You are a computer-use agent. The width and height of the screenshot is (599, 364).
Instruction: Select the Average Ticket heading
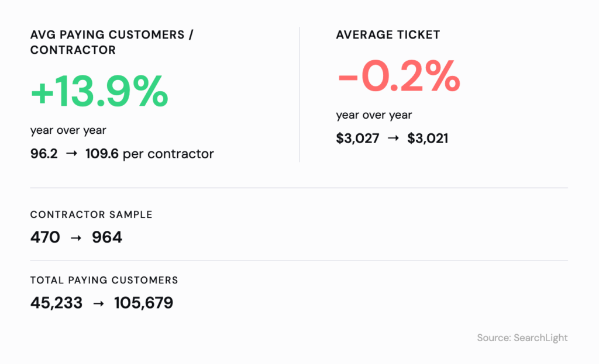(388, 35)
